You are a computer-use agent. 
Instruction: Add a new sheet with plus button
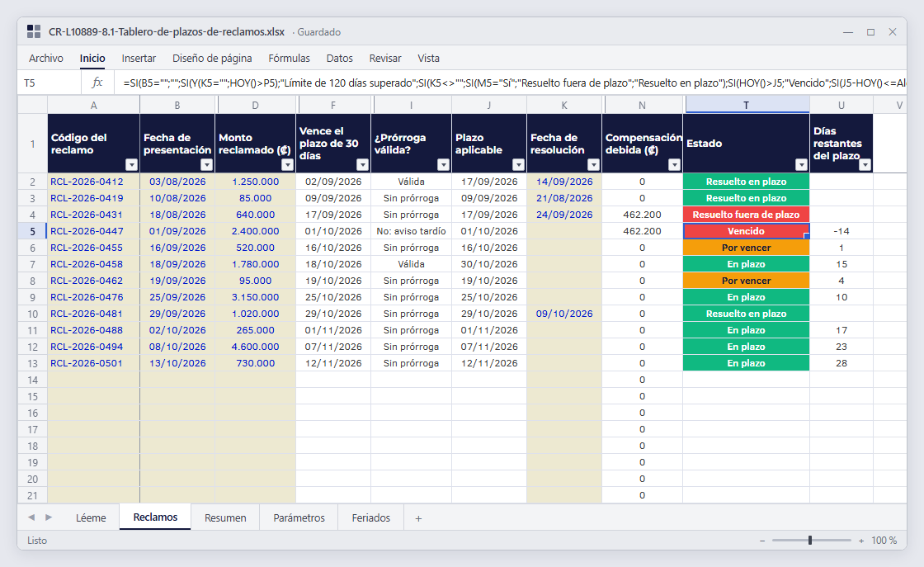pos(418,518)
